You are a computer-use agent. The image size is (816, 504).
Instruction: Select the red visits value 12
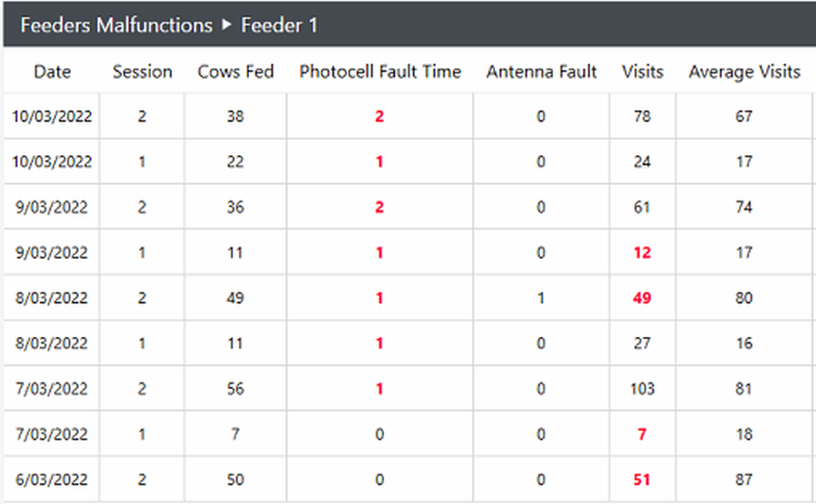(642, 253)
